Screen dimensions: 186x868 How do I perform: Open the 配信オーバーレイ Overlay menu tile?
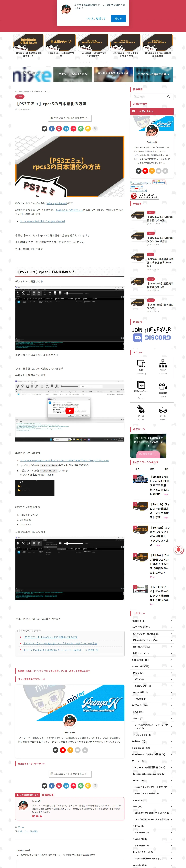pos(141,390)
